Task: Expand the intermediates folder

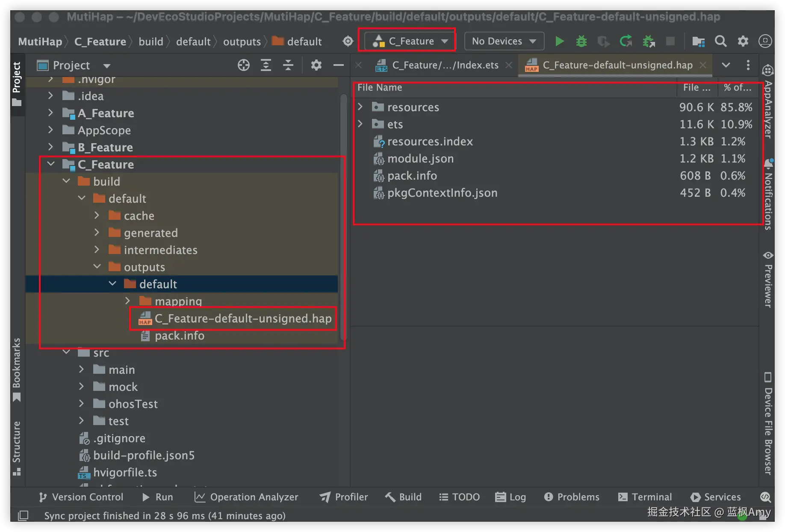Action: [97, 250]
